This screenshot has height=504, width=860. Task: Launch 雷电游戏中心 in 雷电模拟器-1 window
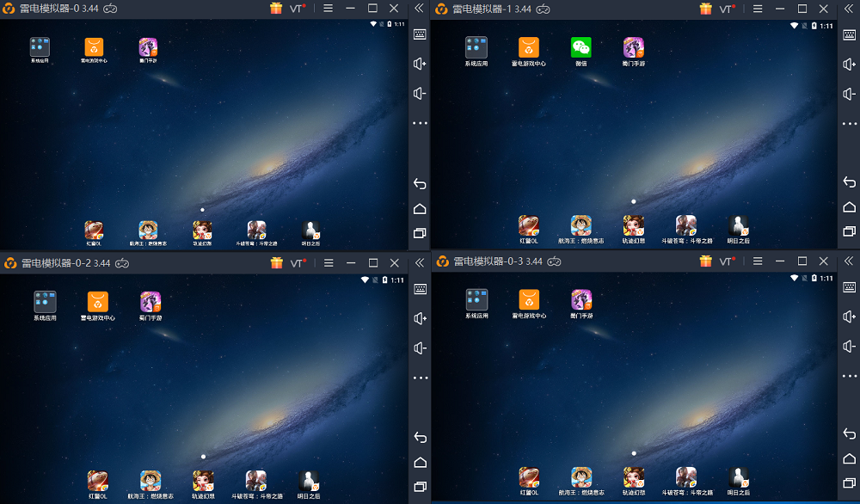pos(529,47)
